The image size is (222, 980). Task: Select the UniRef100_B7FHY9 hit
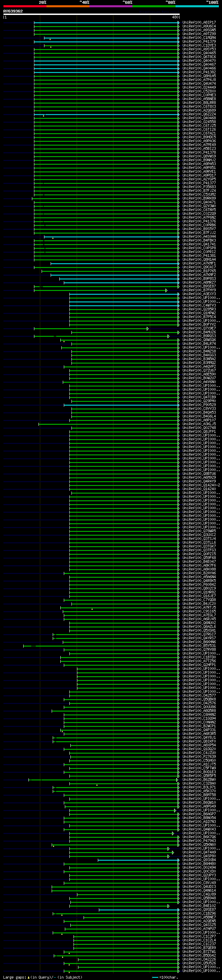coord(199,290)
